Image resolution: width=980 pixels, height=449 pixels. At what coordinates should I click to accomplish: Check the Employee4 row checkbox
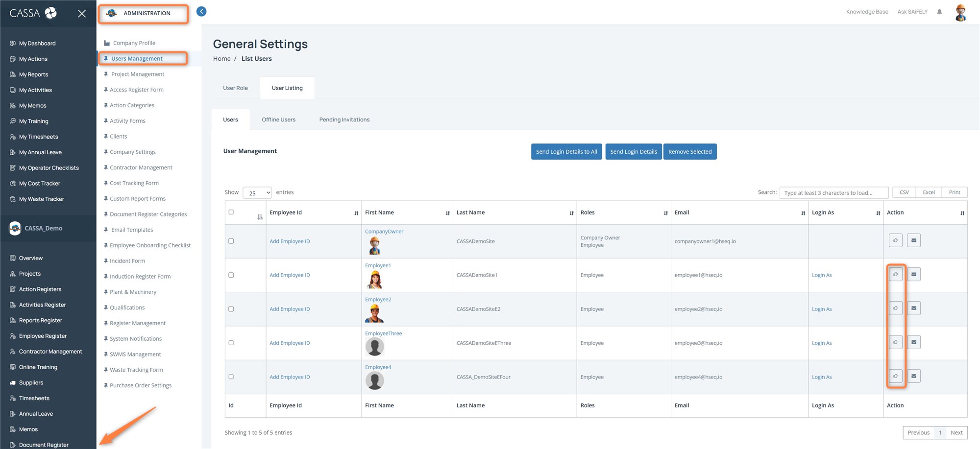[231, 377]
